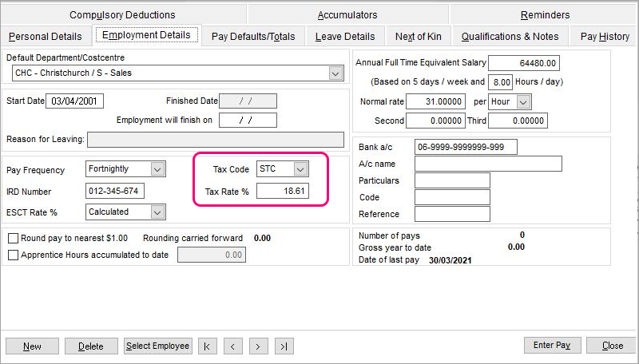Open the Pay History tab

click(x=605, y=37)
